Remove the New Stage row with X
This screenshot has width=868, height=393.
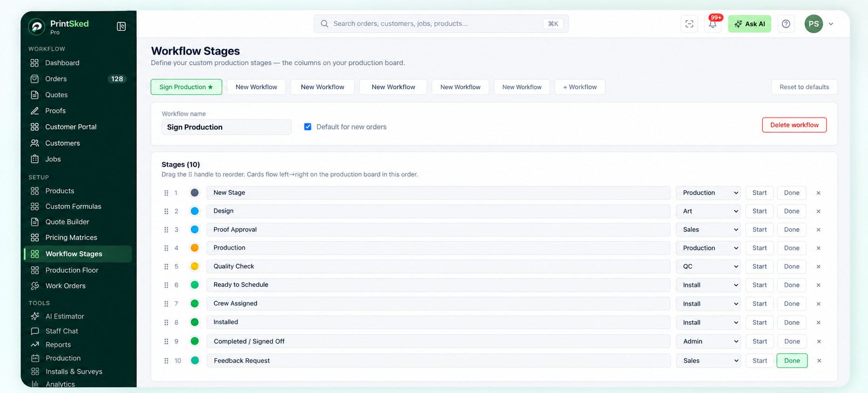point(818,193)
